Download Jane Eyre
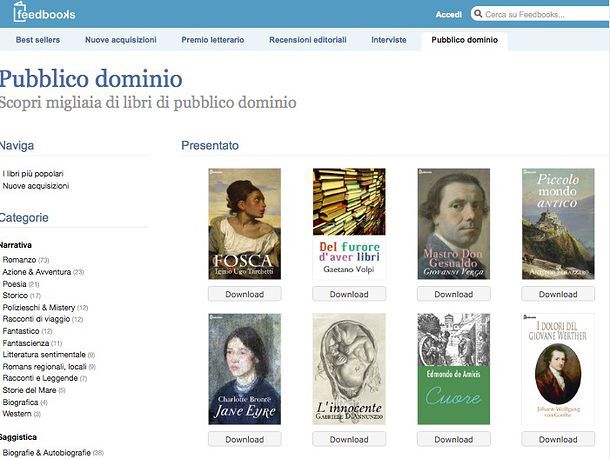Viewport: 610px width, 459px height. pyautogui.click(x=245, y=439)
